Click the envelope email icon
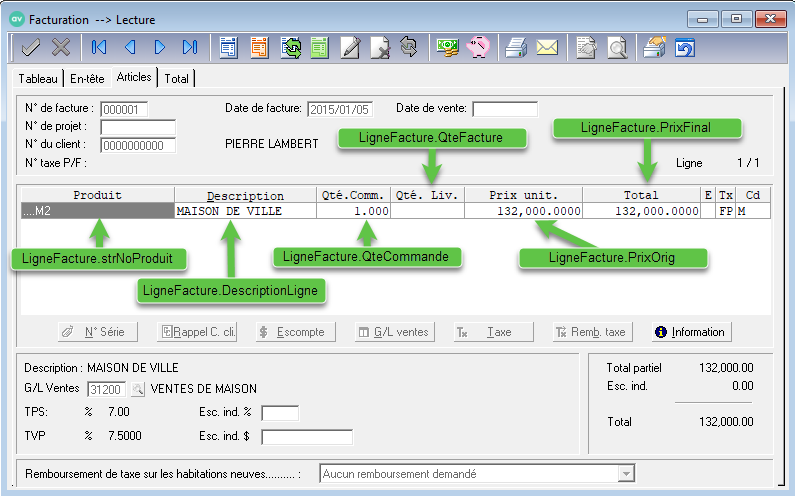This screenshot has width=795, height=496. [x=546, y=47]
